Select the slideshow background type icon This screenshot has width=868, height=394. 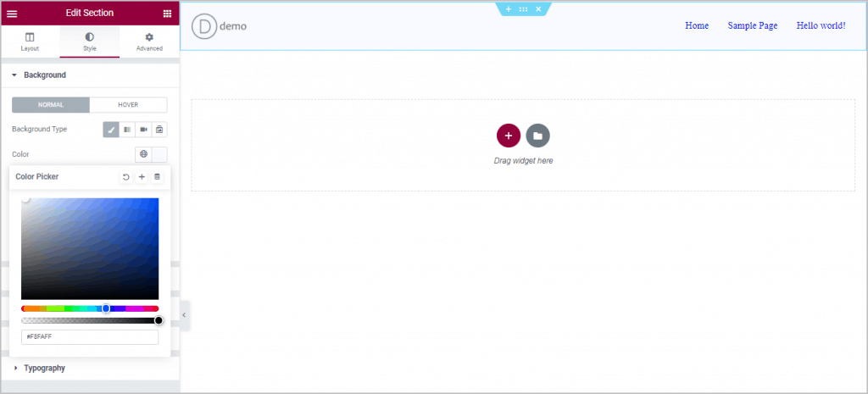tap(159, 130)
